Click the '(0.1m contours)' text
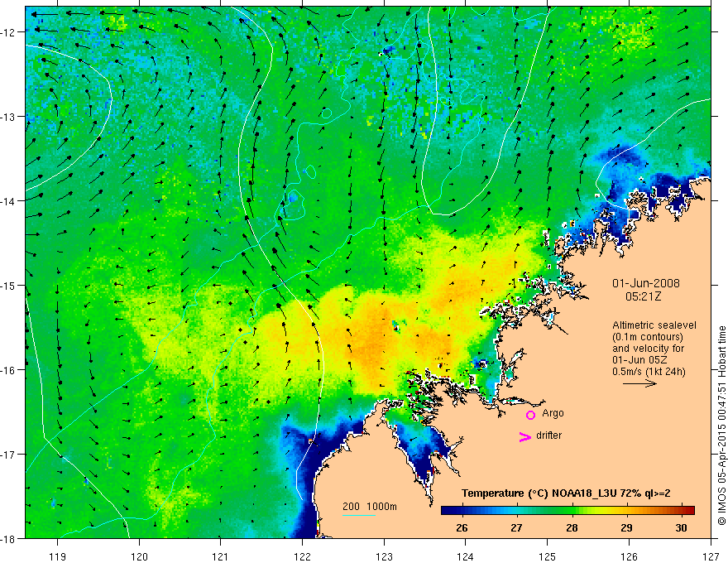This screenshot has width=728, height=563. [x=648, y=337]
